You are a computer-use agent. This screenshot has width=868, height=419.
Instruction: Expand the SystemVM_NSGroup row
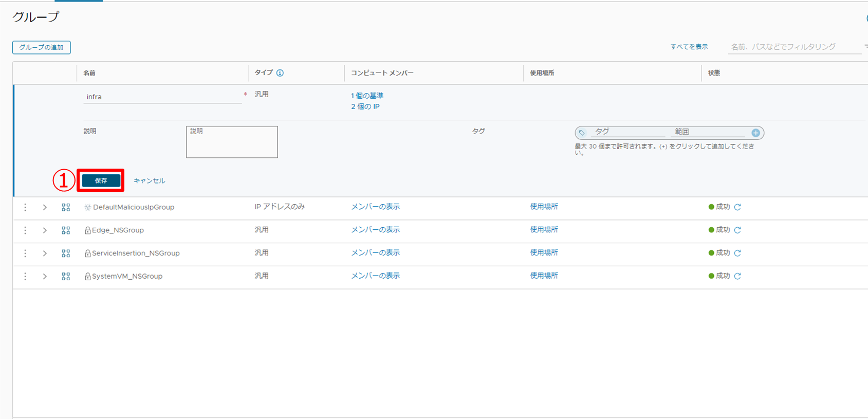pyautogui.click(x=45, y=277)
